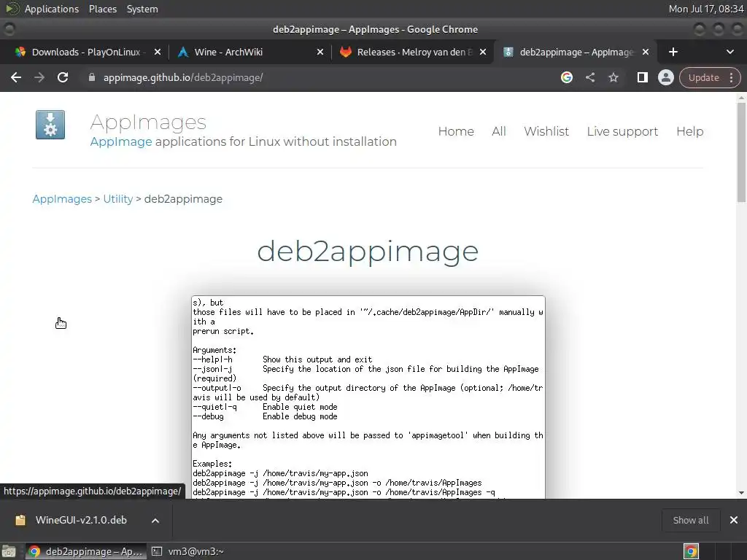Open the Help navigation link
The width and height of the screenshot is (747, 560).
tap(689, 131)
